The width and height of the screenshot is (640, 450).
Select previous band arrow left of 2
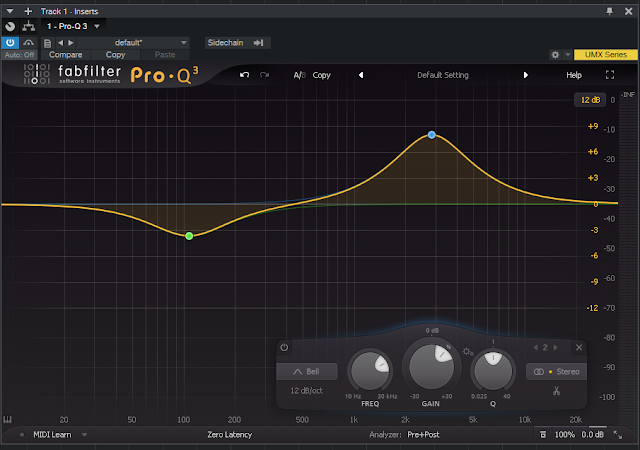536,348
